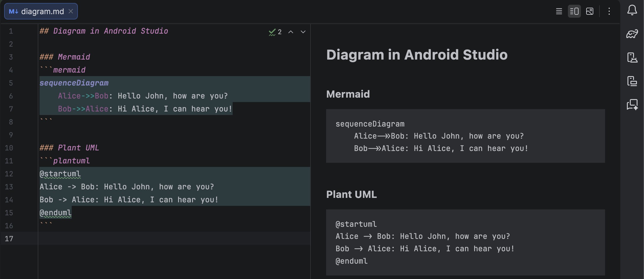Open the inspections widget showing 2 typos
The width and height of the screenshot is (644, 279).
(x=275, y=32)
